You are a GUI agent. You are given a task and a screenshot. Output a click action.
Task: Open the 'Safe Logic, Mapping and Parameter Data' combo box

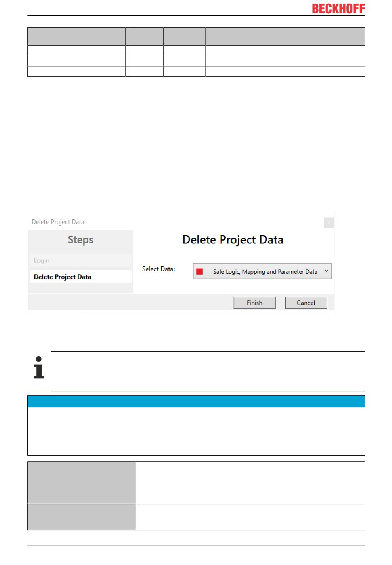point(262,271)
